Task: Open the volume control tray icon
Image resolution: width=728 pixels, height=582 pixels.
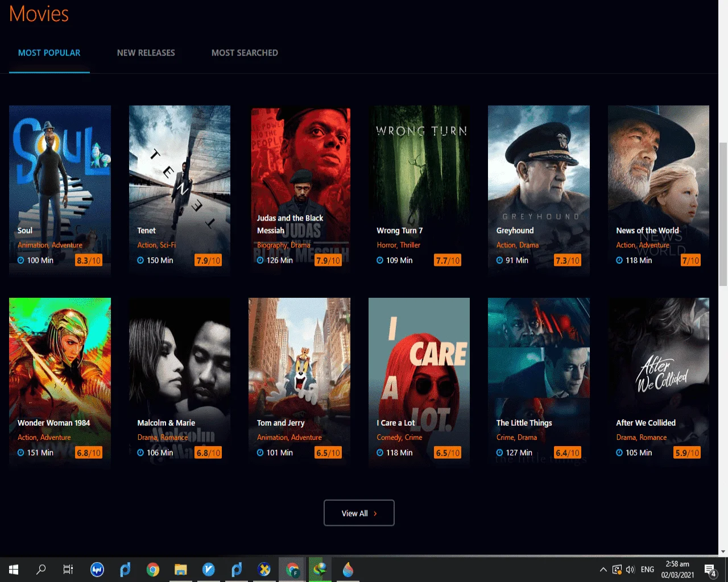Action: [x=630, y=569]
